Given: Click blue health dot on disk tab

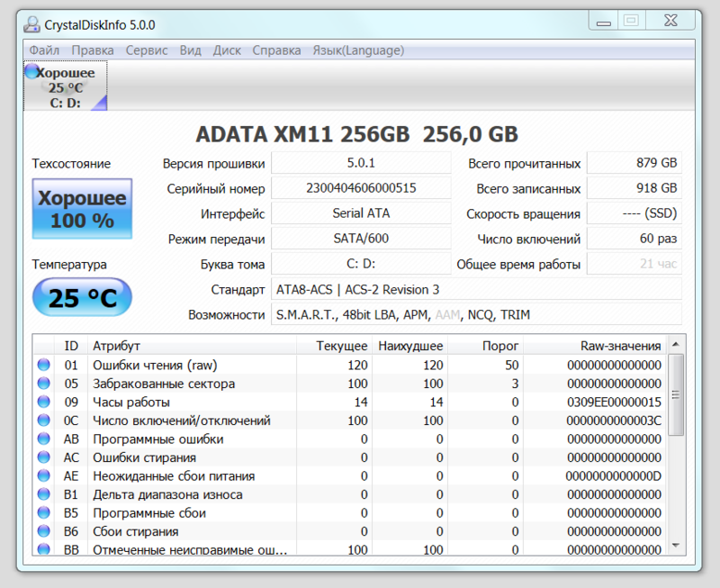Looking at the screenshot, I should pos(31,71).
